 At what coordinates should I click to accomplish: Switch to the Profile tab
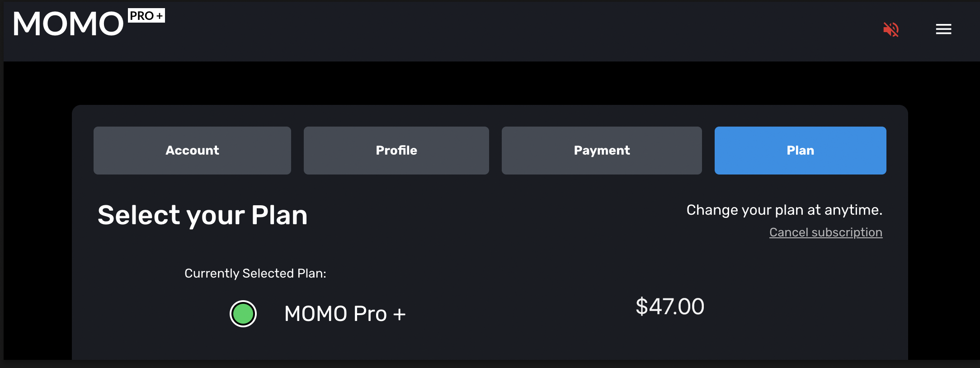point(396,151)
